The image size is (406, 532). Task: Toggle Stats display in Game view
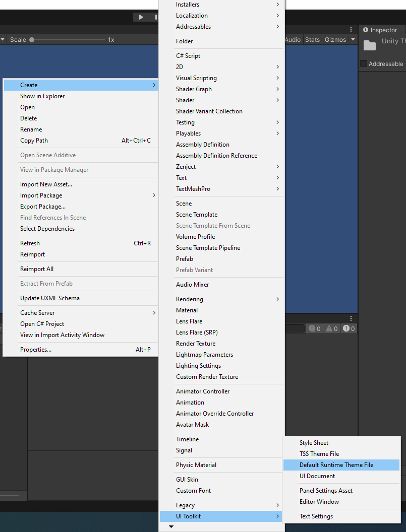point(313,39)
